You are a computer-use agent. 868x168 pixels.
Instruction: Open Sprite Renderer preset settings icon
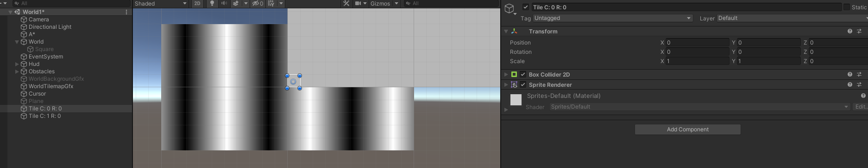(859, 84)
